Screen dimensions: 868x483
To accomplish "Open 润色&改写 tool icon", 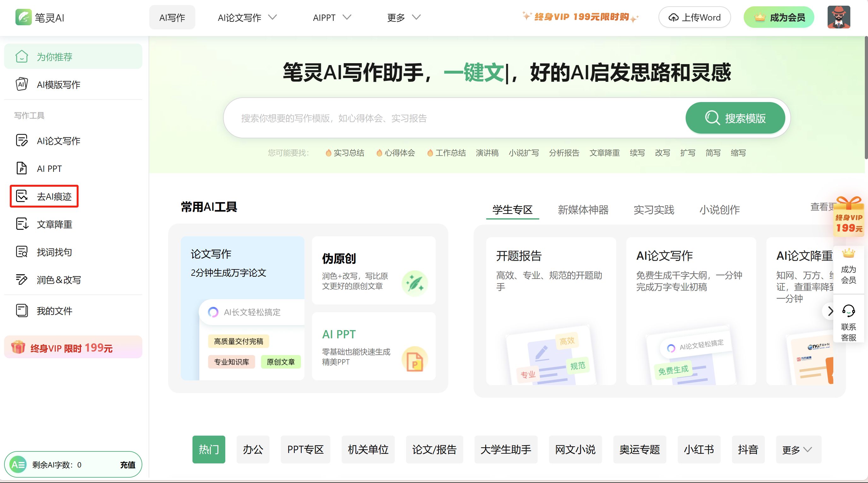I will point(21,279).
